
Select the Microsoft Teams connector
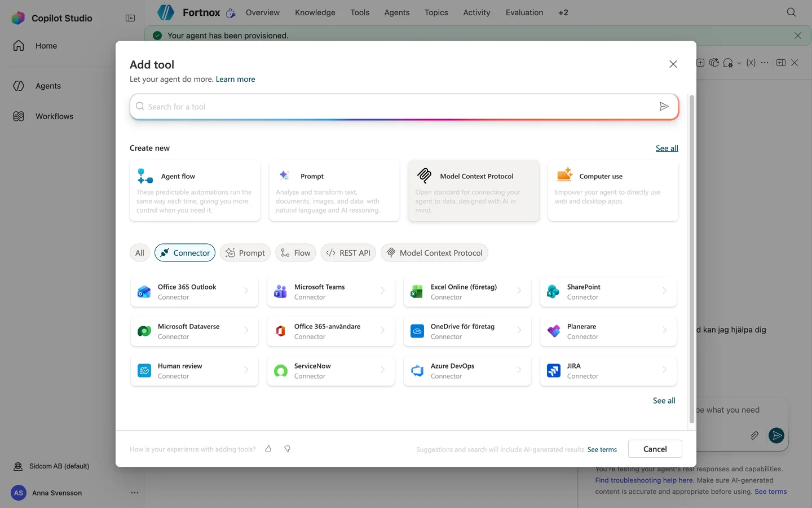click(x=331, y=292)
